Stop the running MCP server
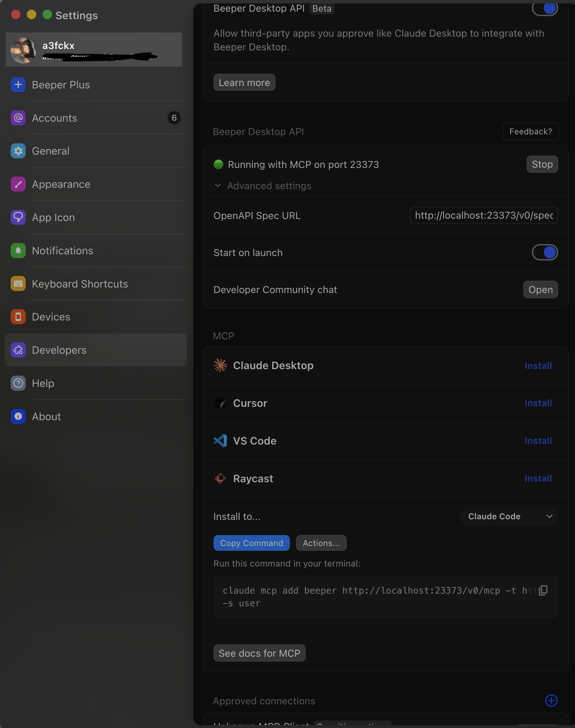Image resolution: width=575 pixels, height=728 pixels. [542, 164]
